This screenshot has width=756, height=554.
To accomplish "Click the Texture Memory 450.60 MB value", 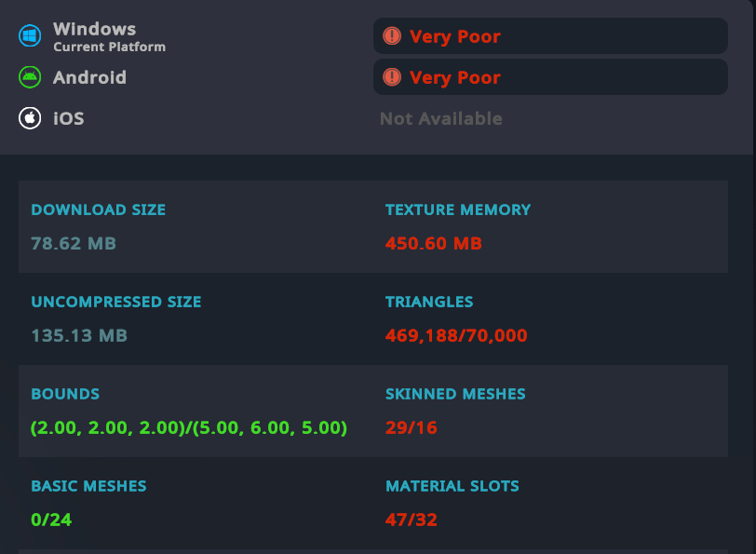I will pos(433,244).
